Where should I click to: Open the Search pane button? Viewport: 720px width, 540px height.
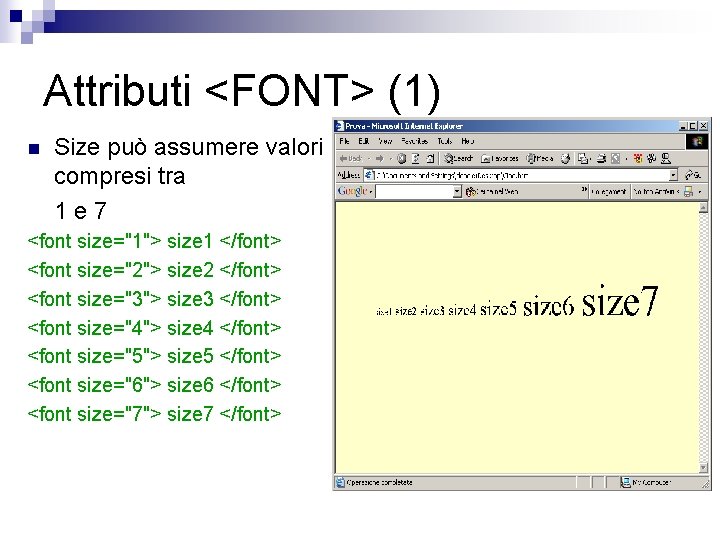pyautogui.click(x=458, y=158)
